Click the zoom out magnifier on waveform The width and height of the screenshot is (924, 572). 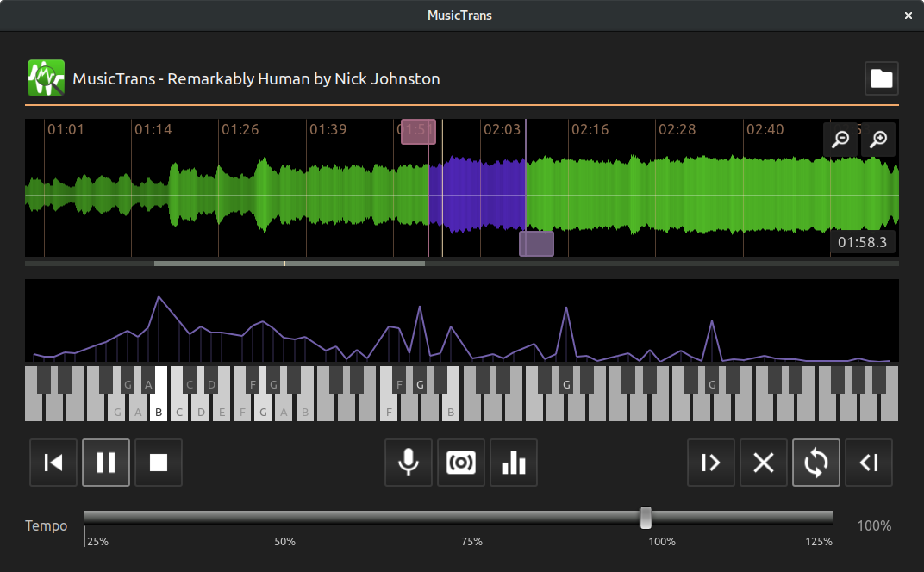coord(840,140)
